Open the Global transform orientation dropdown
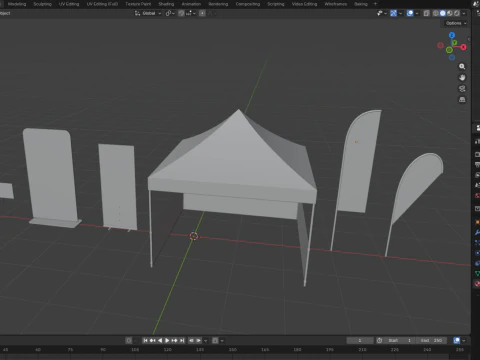This screenshot has height=360, width=480. tap(148, 13)
